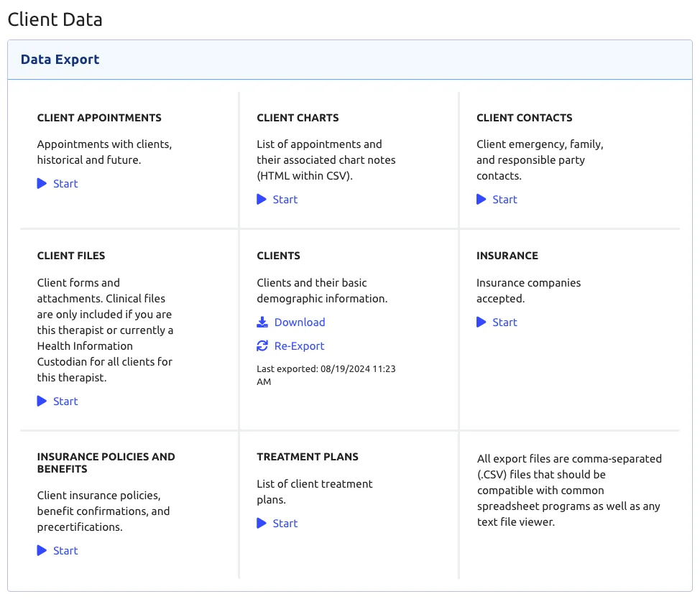Click the Last exported 08/19/2024 timestamp
The height and width of the screenshot is (599, 700).
pos(326,375)
